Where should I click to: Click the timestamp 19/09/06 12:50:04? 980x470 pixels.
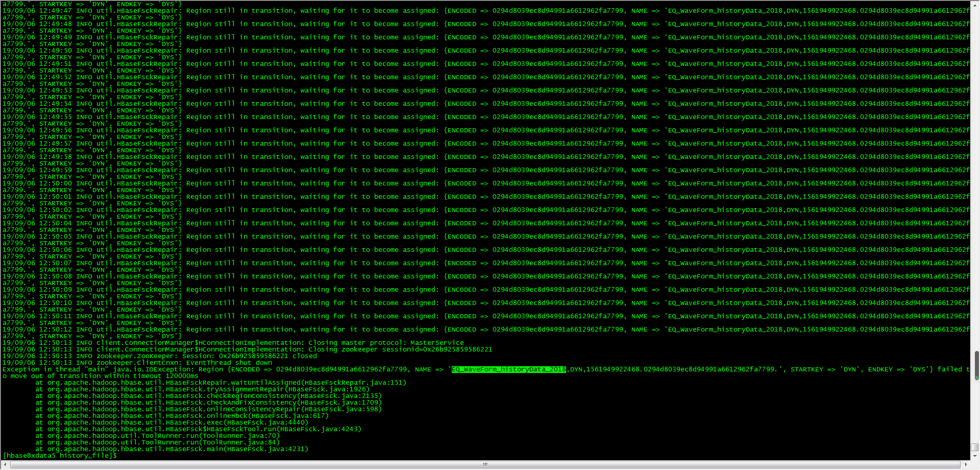37,223
